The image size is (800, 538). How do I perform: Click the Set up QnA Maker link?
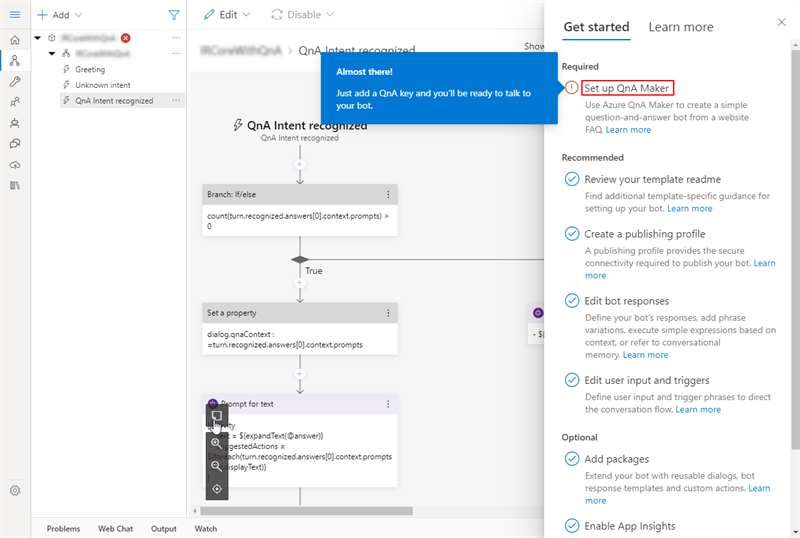[628, 88]
